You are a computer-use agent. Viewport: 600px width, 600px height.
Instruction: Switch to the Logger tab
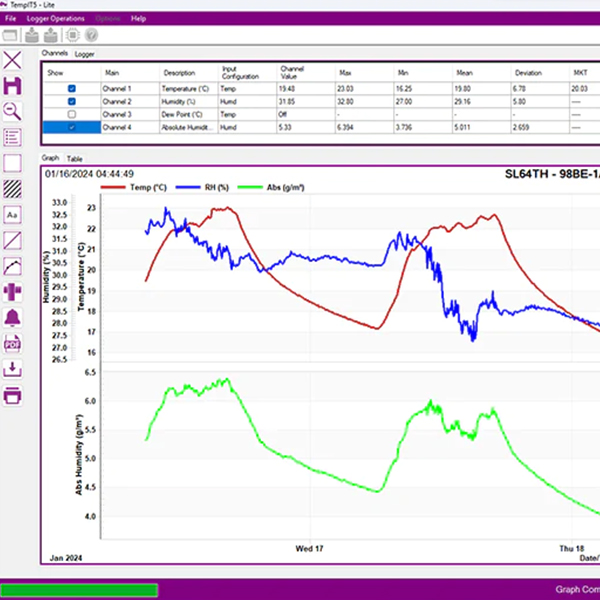point(85,53)
